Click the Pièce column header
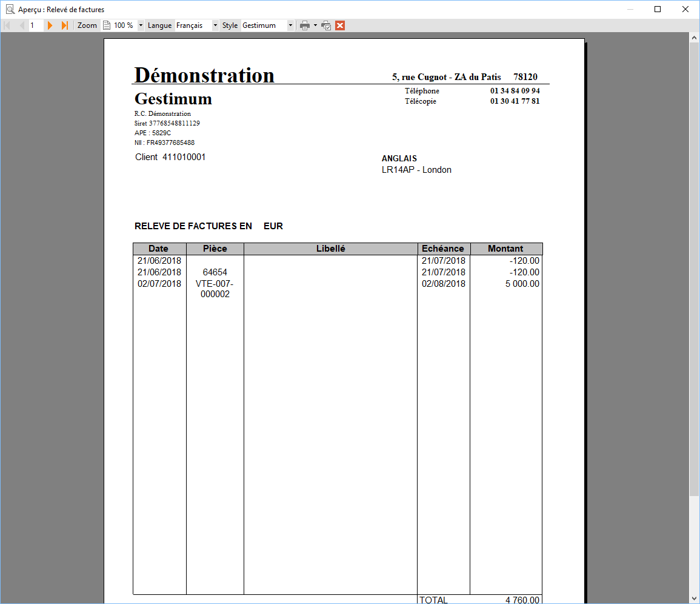 215,249
